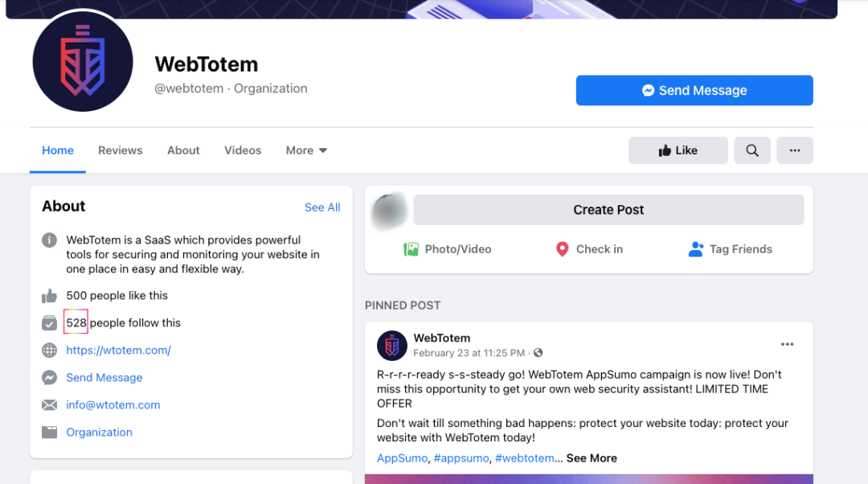Expand the post with See More
This screenshot has height=484, width=868.
point(592,458)
